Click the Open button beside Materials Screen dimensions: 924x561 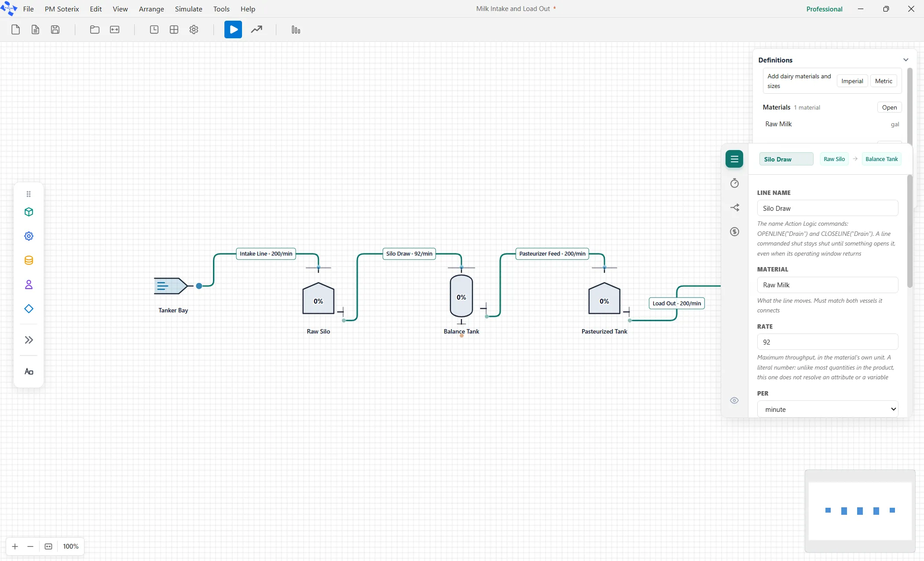[x=889, y=107]
